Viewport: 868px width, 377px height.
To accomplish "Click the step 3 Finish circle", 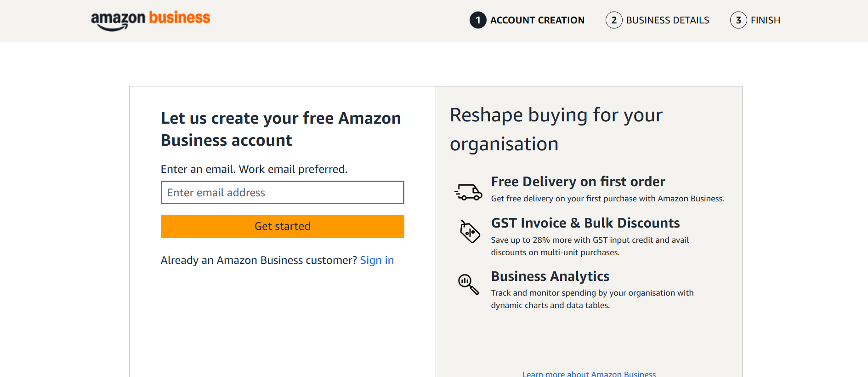I will click(739, 20).
